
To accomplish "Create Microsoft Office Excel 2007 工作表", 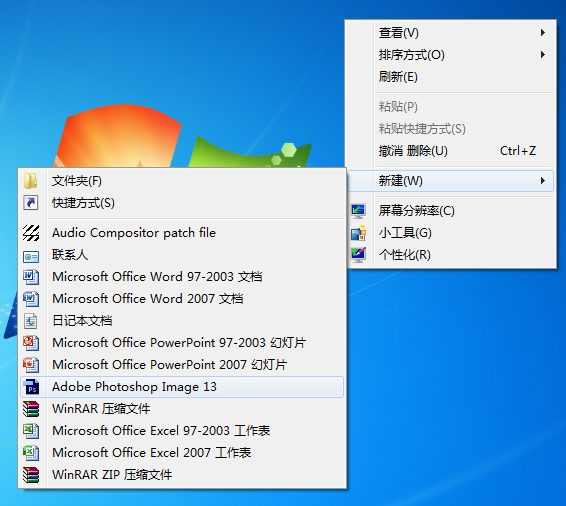I will [x=182, y=453].
